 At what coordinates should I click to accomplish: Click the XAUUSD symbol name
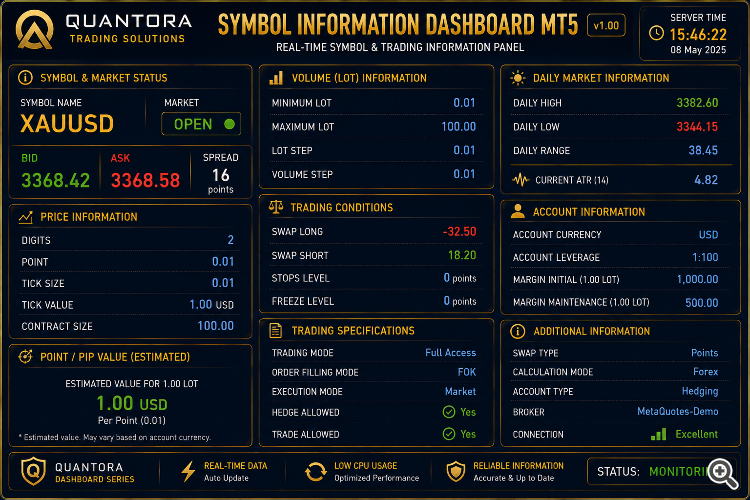67,124
